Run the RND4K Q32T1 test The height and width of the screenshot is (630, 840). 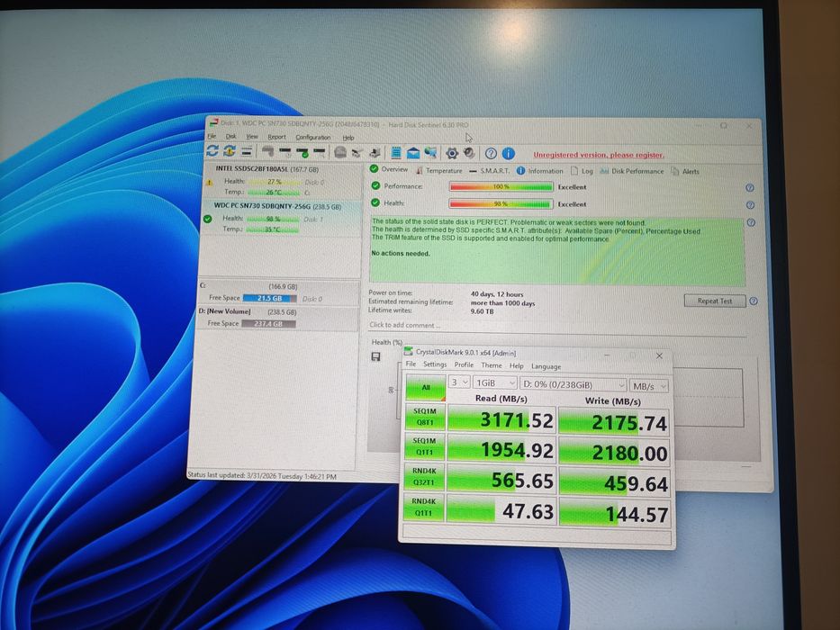coord(424,477)
